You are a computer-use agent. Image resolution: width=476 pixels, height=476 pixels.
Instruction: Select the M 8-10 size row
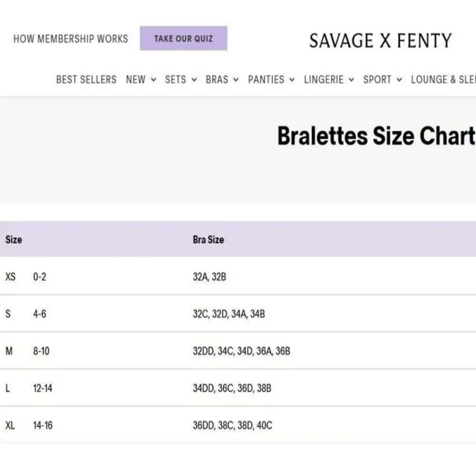[238, 351]
